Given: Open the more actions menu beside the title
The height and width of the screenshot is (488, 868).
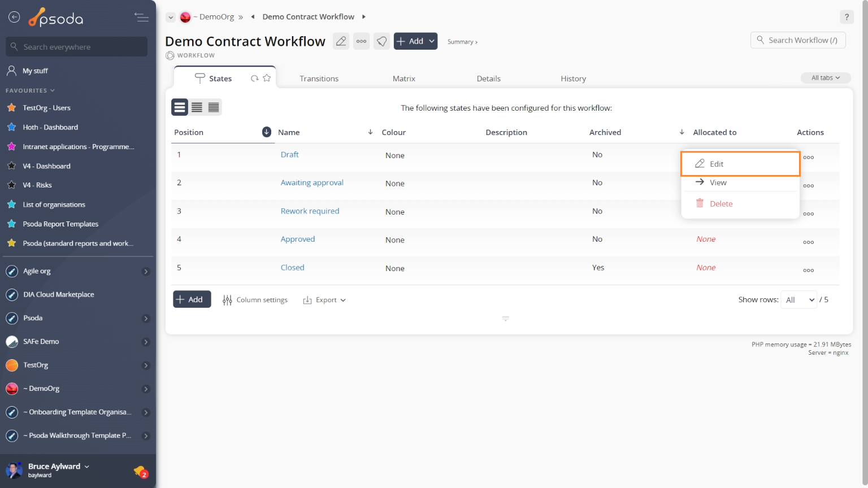Looking at the screenshot, I should click(361, 41).
